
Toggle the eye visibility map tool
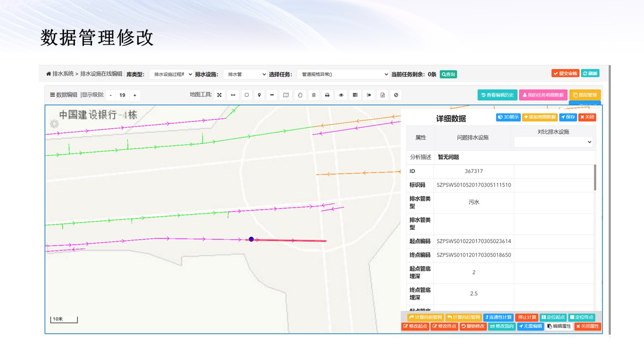(x=341, y=95)
